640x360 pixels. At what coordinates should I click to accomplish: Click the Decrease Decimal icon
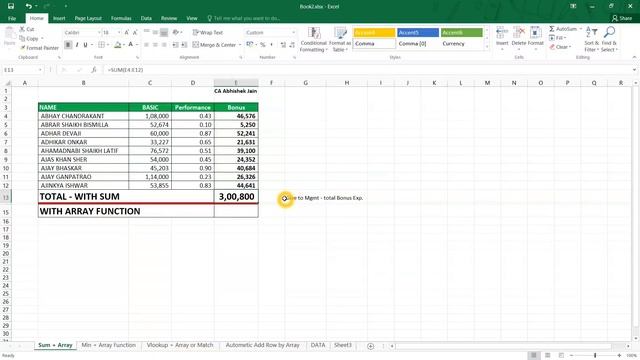pos(292,44)
